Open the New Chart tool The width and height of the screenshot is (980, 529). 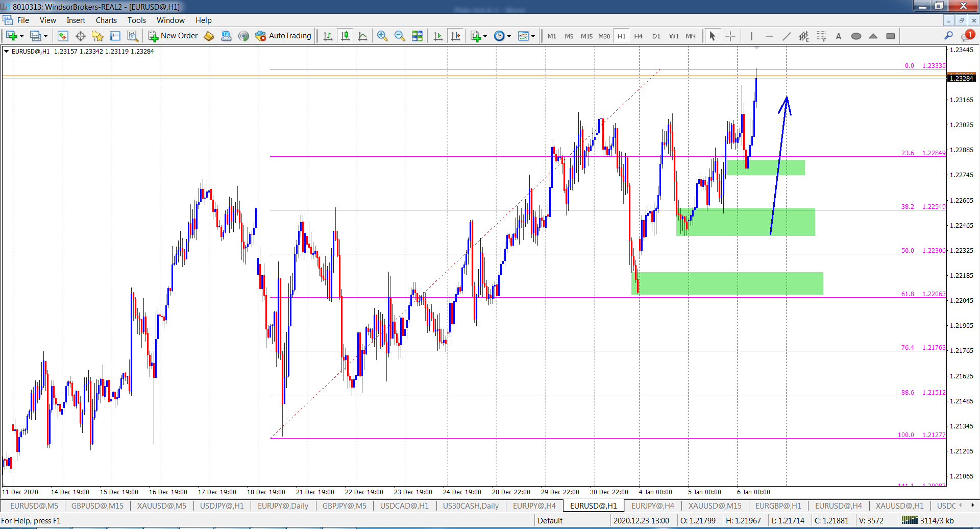11,36
